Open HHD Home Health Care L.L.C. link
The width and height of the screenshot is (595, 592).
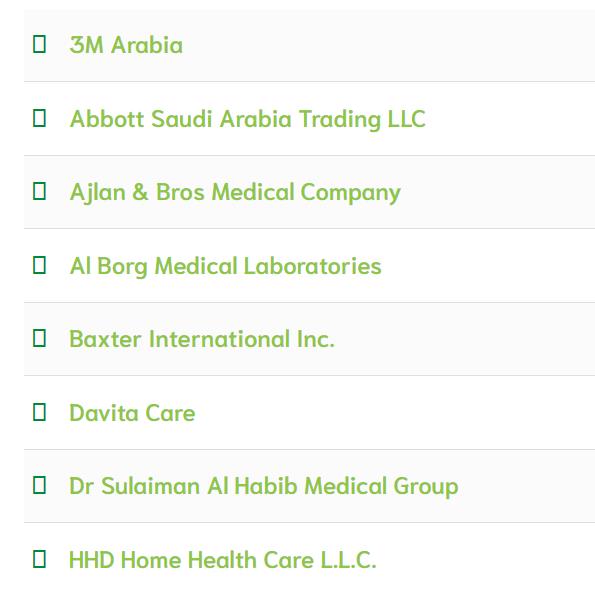[222, 560]
